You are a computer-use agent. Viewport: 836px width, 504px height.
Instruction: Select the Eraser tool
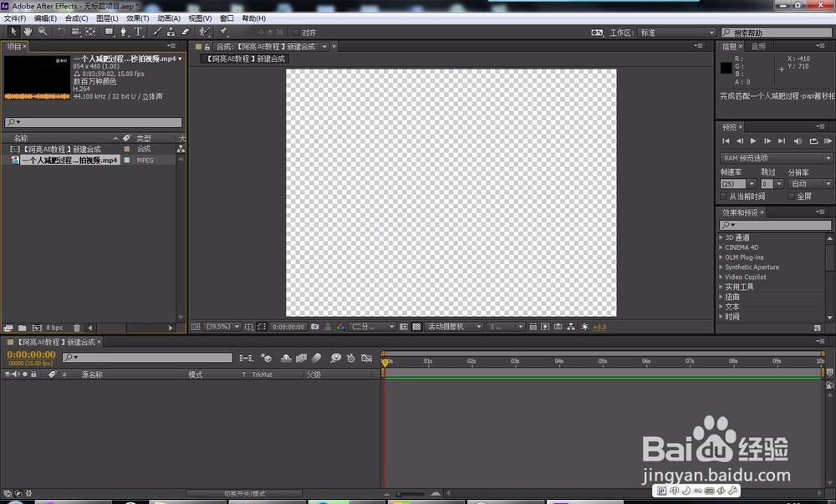tap(185, 32)
